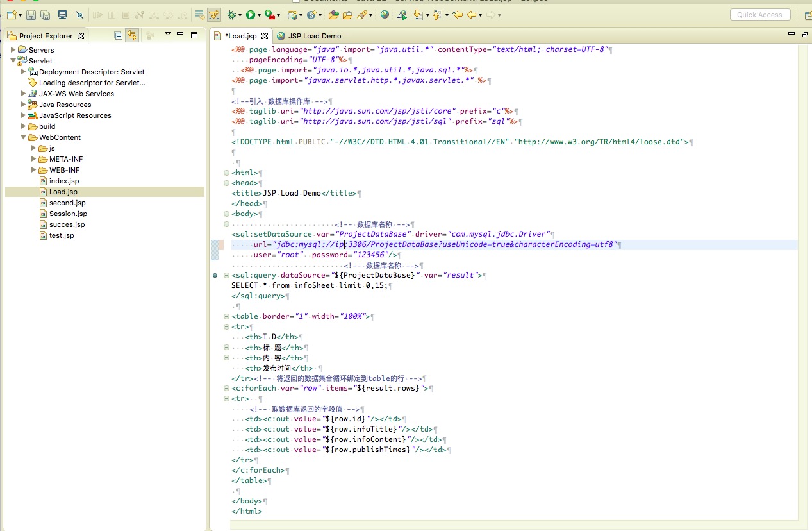Expand the WEB-INF folder
Viewport: 812px width, 531px height.
click(34, 169)
